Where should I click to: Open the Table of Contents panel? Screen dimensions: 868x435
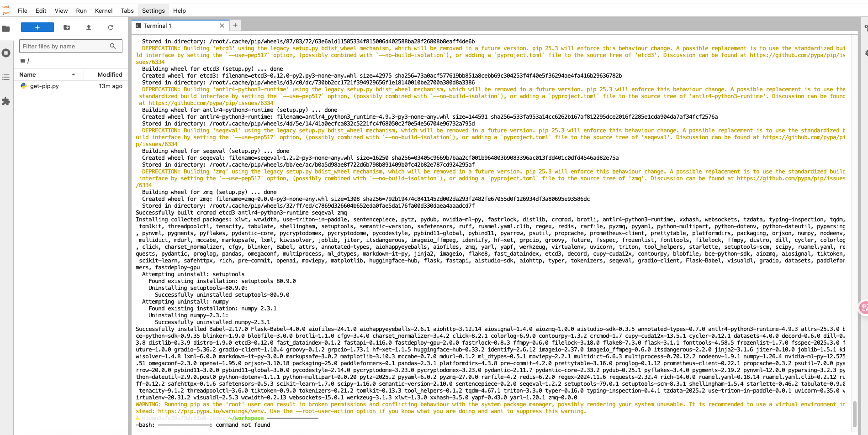coord(6,77)
